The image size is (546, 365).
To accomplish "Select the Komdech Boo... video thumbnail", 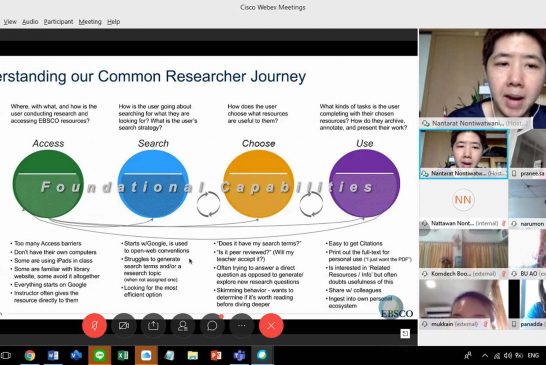I will tap(463, 254).
